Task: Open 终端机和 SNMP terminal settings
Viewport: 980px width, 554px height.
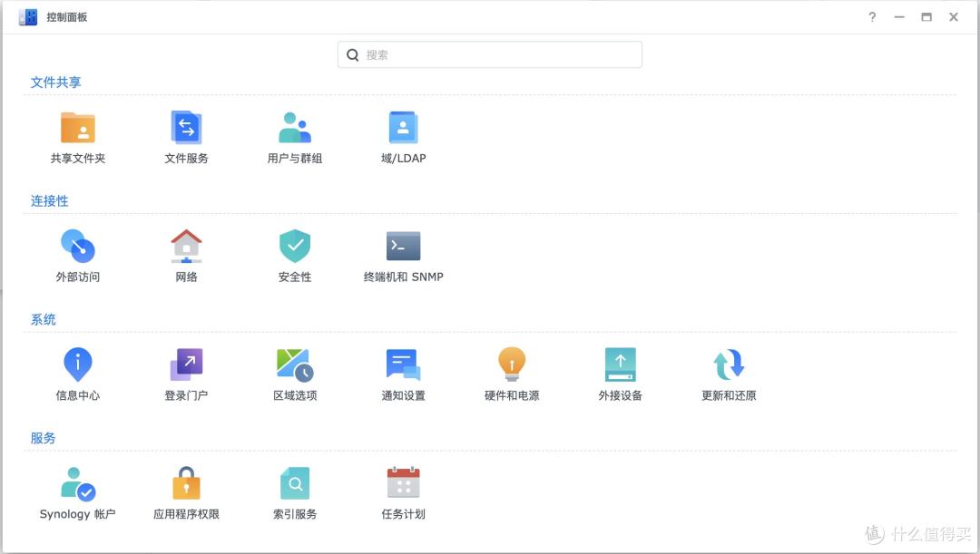Action: [x=403, y=246]
